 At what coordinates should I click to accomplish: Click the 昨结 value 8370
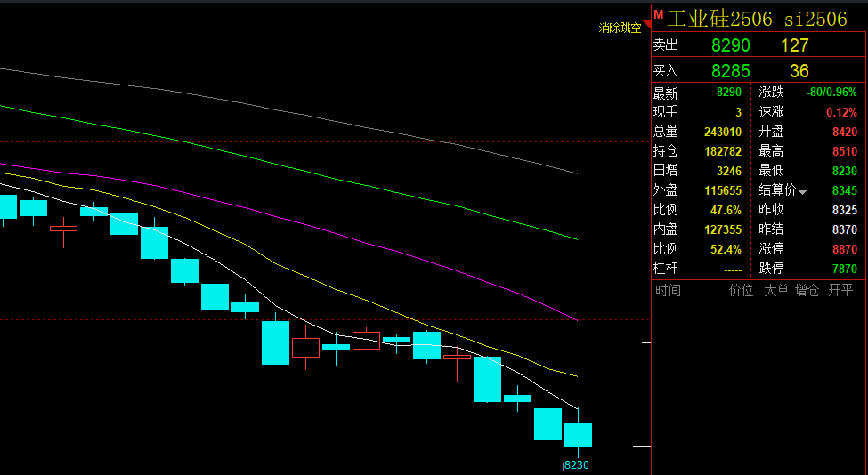click(845, 229)
